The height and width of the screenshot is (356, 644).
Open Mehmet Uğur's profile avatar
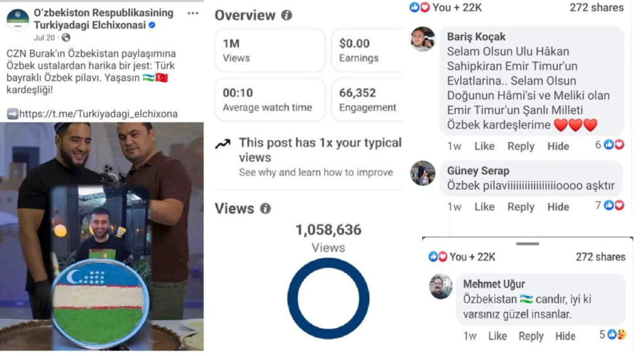click(x=441, y=287)
